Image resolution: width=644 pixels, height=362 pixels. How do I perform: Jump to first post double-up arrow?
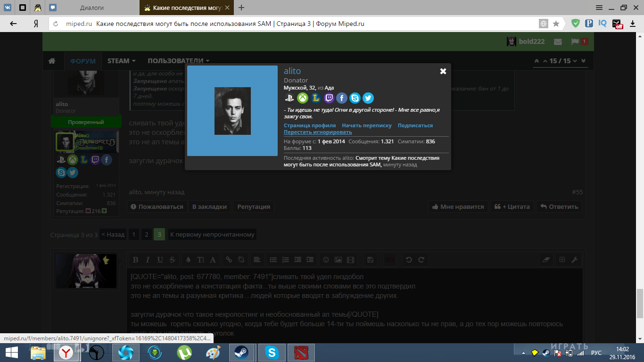tap(537, 61)
